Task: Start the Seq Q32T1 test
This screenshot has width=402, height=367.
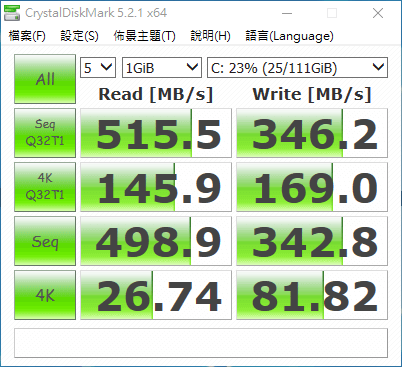Action: coord(45,133)
